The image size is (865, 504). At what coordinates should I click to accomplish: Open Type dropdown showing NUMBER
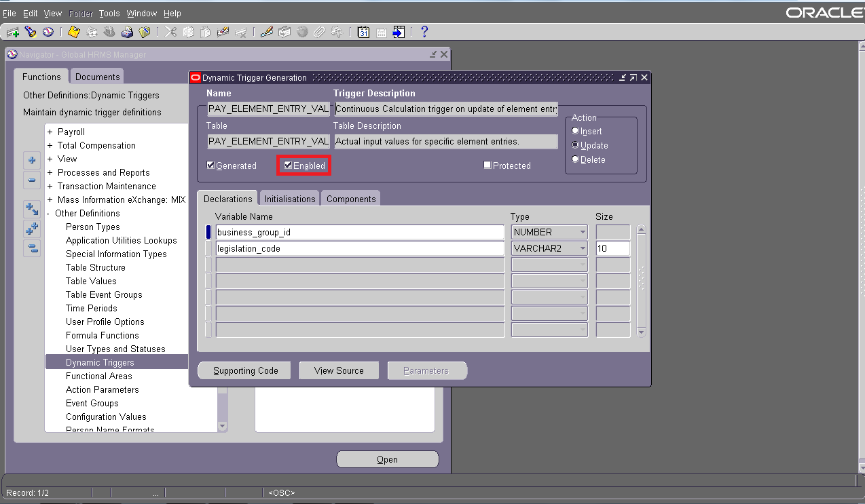pos(549,232)
